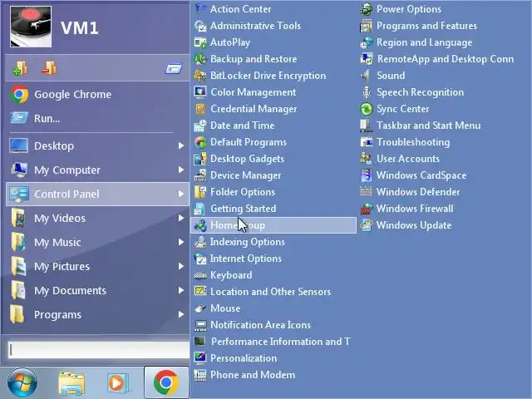Open the Internet Options icon
Screen dimensions: 532x399
200,259
